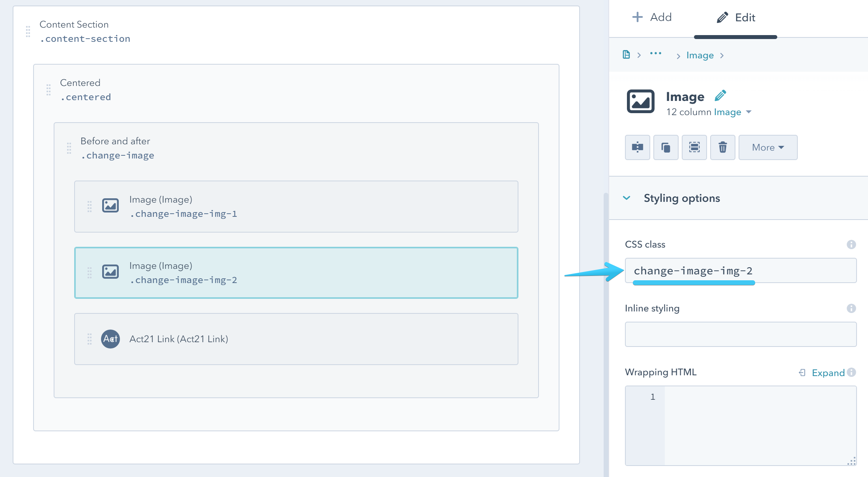Delete the module with the trash icon
This screenshot has height=477, width=868.
click(722, 147)
